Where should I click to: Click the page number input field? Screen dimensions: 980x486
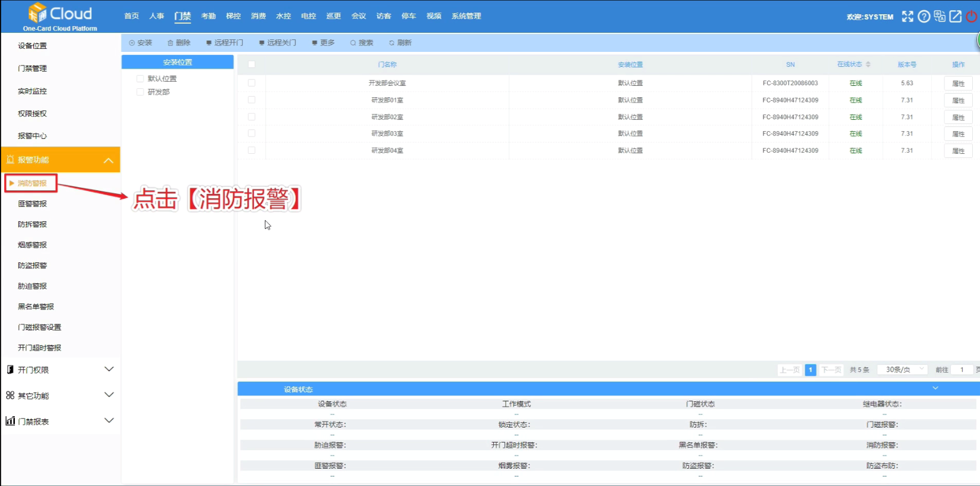962,370
